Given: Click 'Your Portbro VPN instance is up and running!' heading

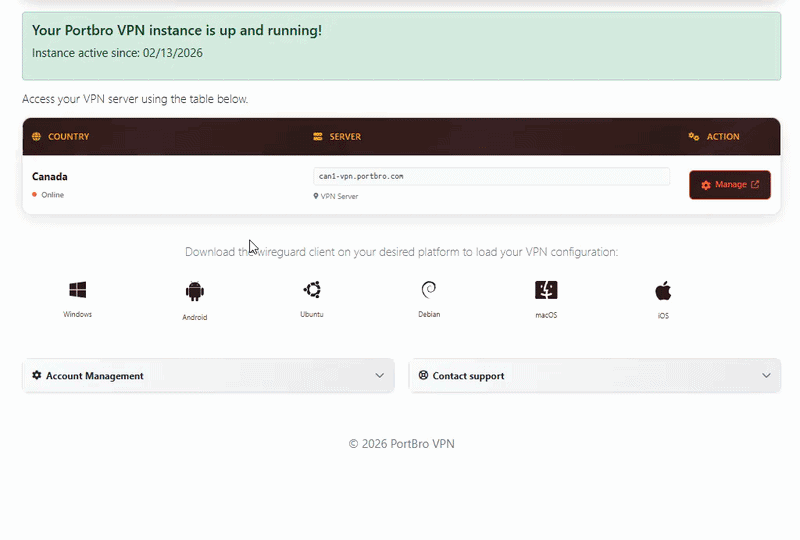Looking at the screenshot, I should pos(177,31).
